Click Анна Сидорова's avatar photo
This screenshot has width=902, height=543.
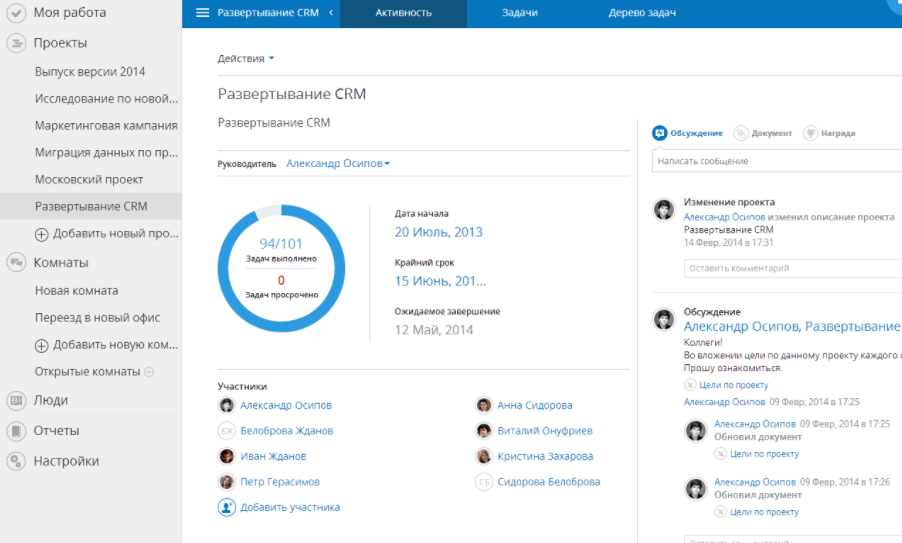[484, 406]
